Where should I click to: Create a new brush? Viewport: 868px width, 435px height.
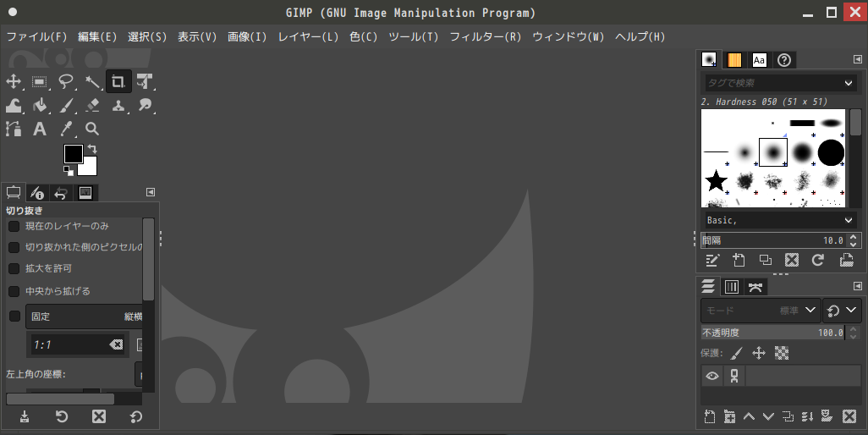click(x=739, y=260)
